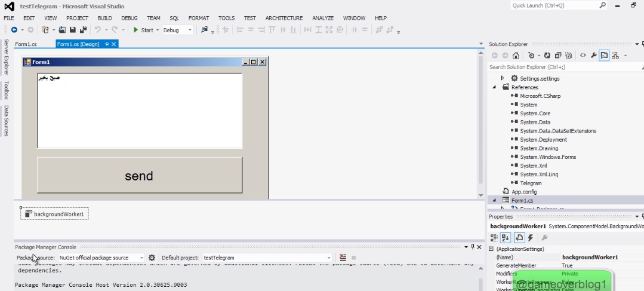Click the Clear Console icon

343,258
